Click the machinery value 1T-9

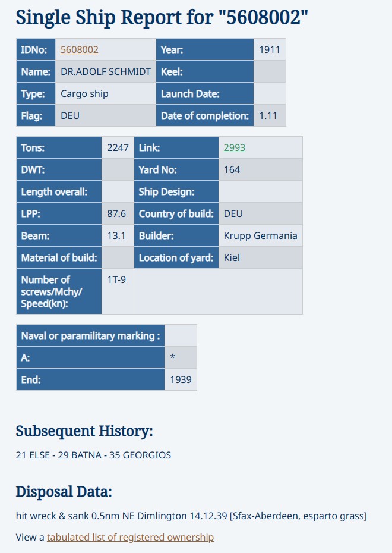[x=116, y=280]
